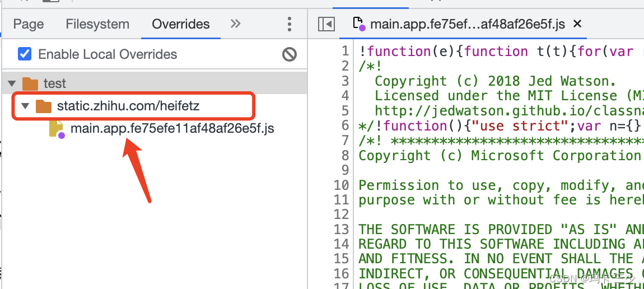Clear overrides configuration icon
The height and width of the screenshot is (289, 644).
(290, 54)
